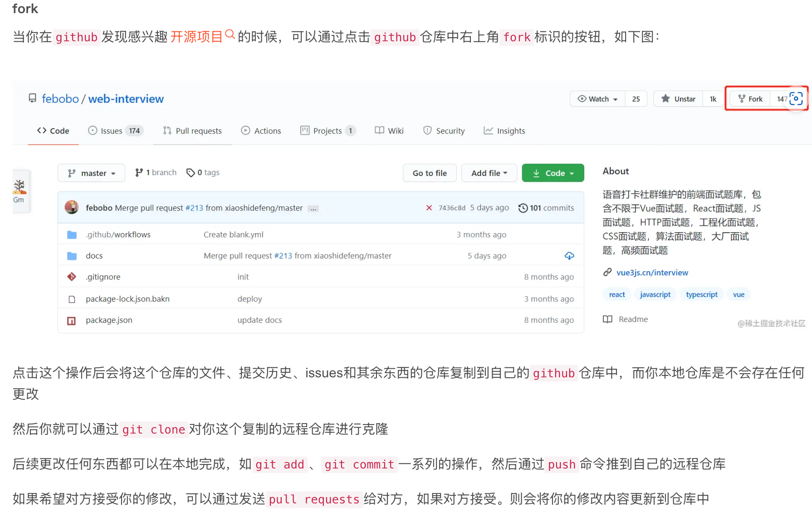Click the 'deploy' commit message
The width and height of the screenshot is (812, 517).
[x=249, y=299]
